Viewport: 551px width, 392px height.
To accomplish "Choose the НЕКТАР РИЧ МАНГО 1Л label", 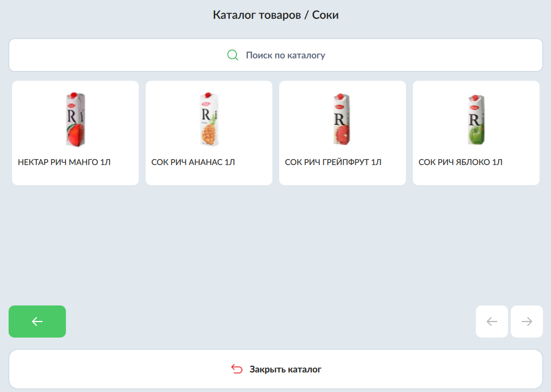I will click(64, 162).
